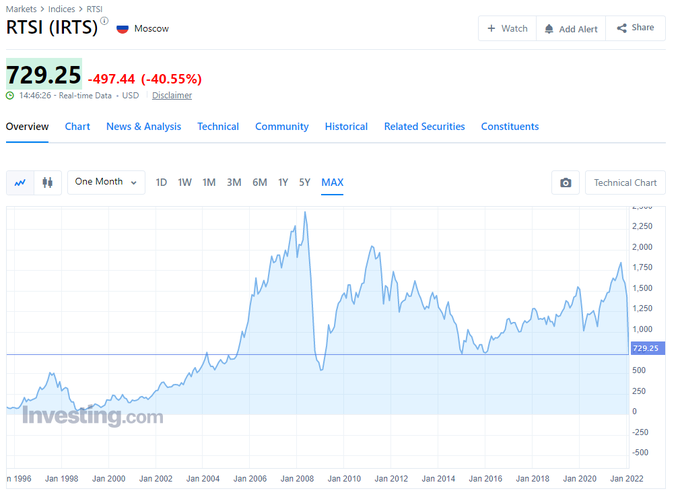The image size is (680, 493).
Task: Switch to the Constituents tab
Action: click(510, 127)
